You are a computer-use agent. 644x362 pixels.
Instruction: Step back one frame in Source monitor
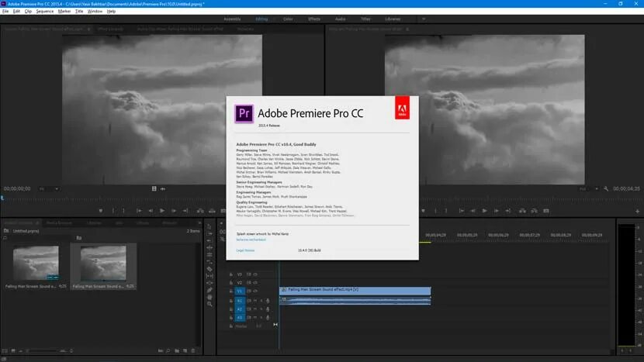pyautogui.click(x=151, y=211)
